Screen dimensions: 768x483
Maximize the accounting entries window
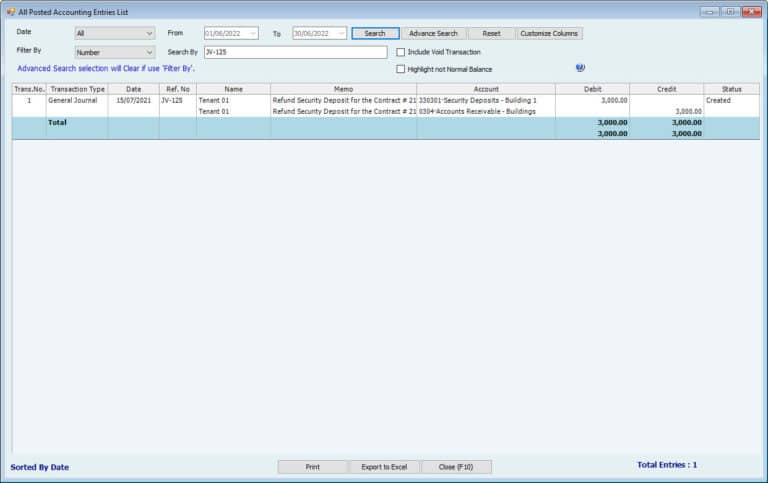730,11
